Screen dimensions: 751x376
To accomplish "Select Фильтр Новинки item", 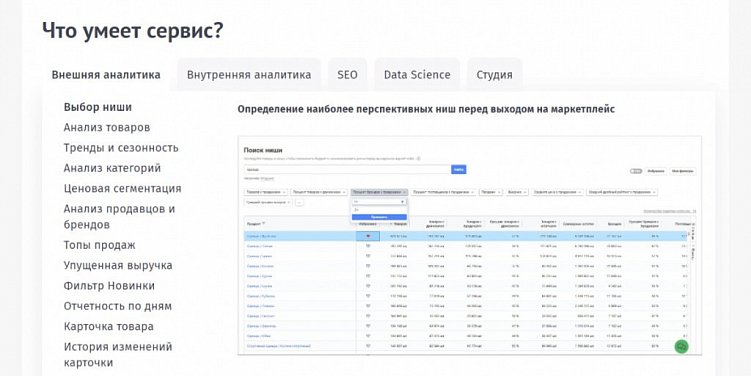I will pyautogui.click(x=109, y=286).
